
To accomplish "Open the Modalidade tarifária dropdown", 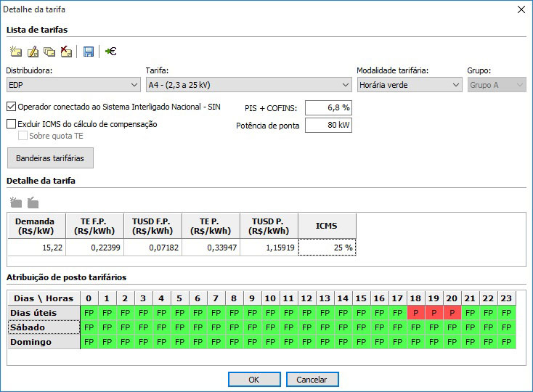I will click(x=410, y=85).
